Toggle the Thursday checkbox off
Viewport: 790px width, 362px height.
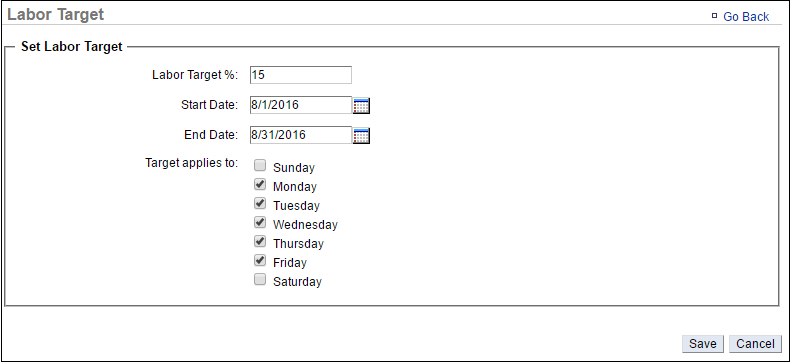tap(260, 242)
